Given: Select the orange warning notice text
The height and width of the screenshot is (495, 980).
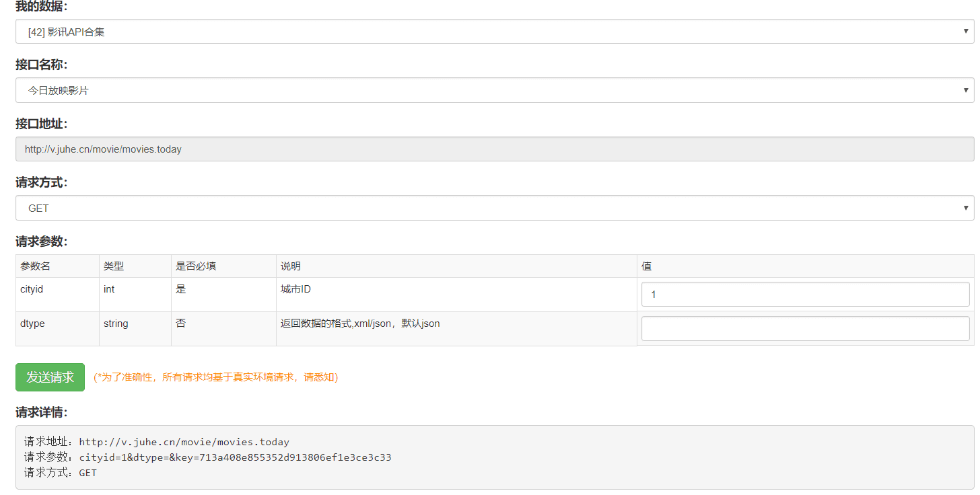Looking at the screenshot, I should [x=215, y=377].
